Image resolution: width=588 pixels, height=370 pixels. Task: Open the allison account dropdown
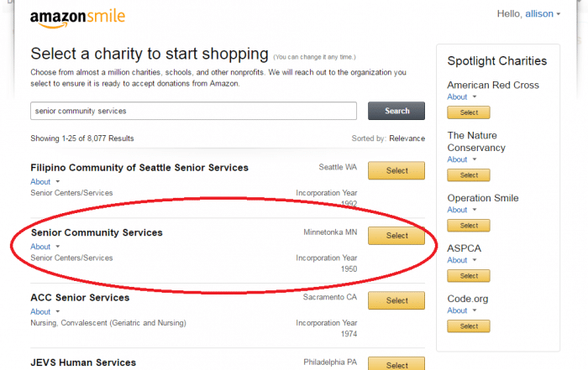pyautogui.click(x=543, y=14)
